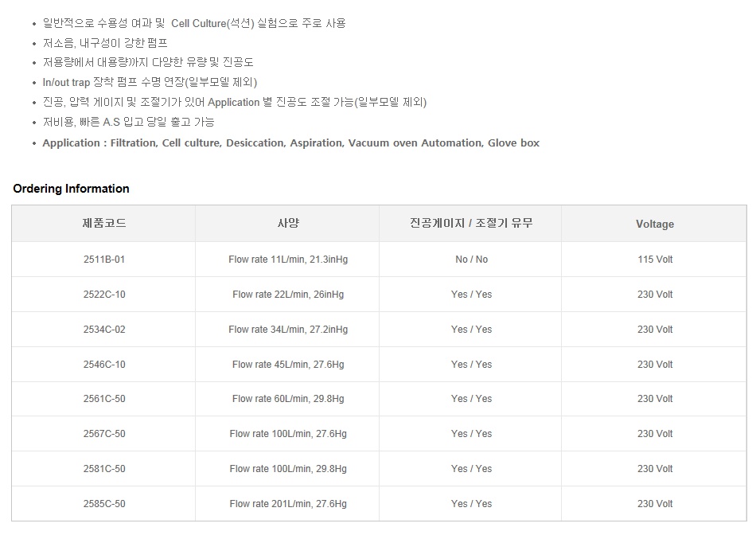Select Flow rate 60L/min, 29.8Hg spec
The height and width of the screenshot is (535, 756).
[288, 399]
